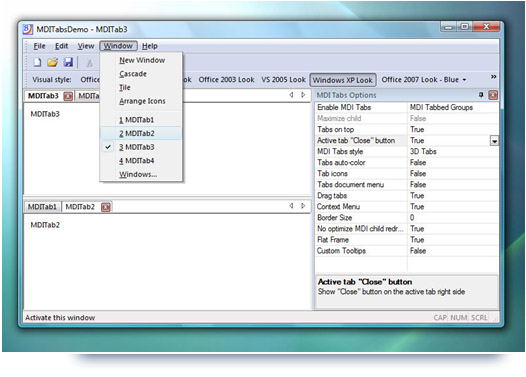
Task: Click the Border Size value field
Action: coord(453,218)
